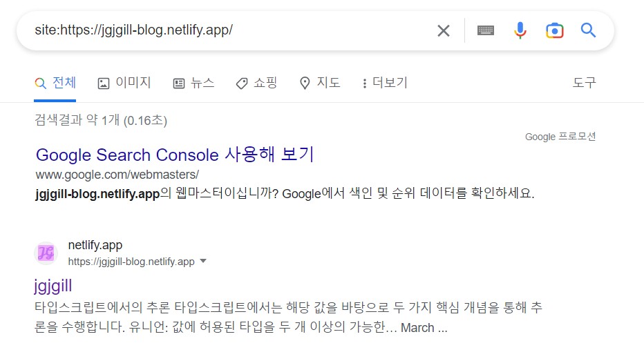Open the on-screen keyboard input tool
This screenshot has height=361, width=644.
pos(486,30)
